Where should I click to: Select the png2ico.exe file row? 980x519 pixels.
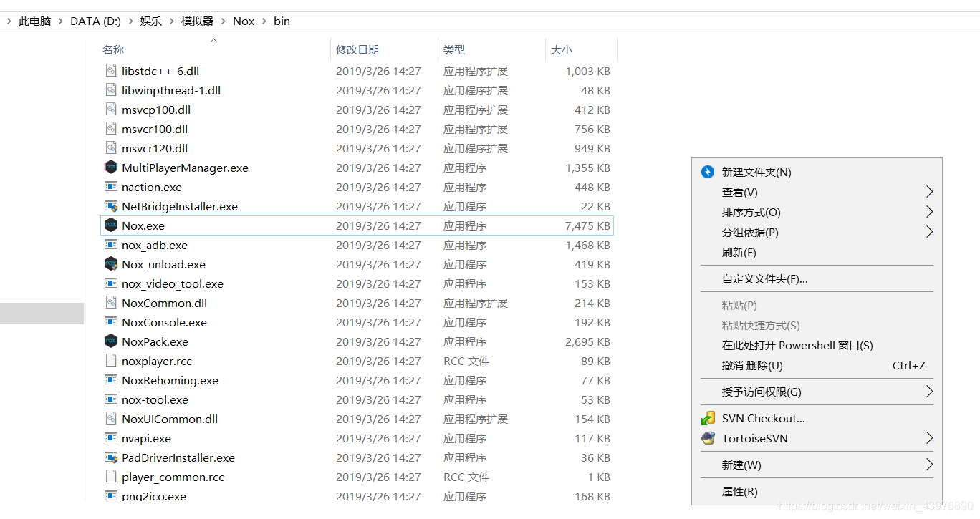[x=357, y=496]
